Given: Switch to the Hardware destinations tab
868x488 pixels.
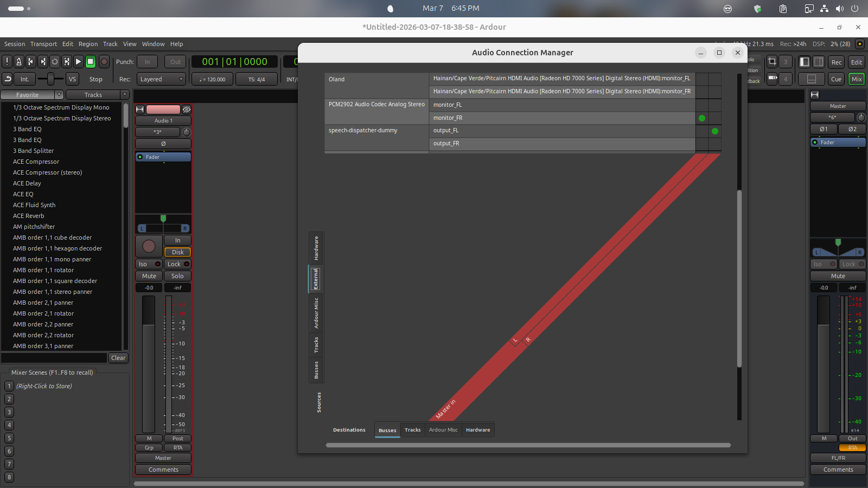Looking at the screenshot, I should pyautogui.click(x=477, y=430).
